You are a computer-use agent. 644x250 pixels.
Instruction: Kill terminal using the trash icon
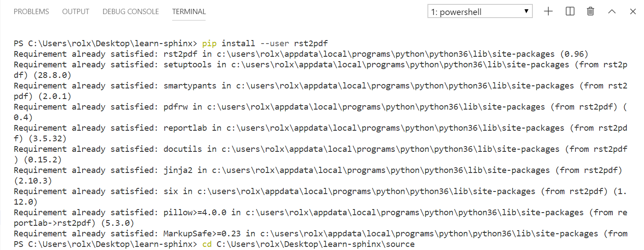pos(590,12)
